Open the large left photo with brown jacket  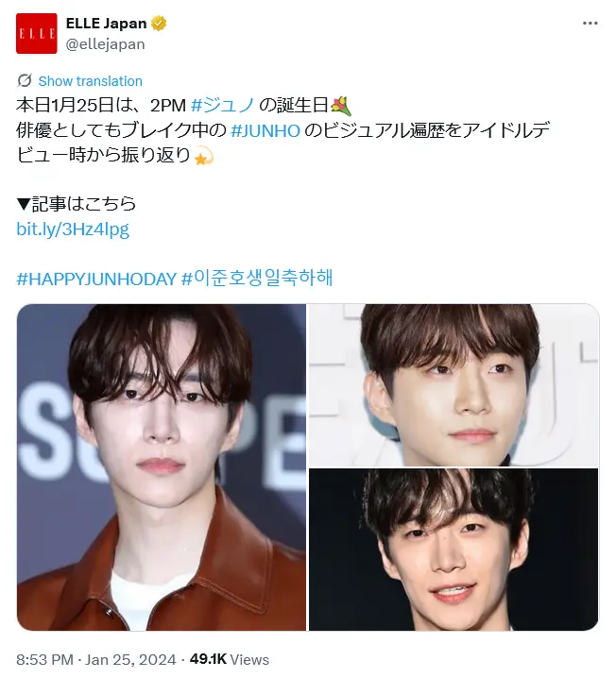pyautogui.click(x=162, y=467)
